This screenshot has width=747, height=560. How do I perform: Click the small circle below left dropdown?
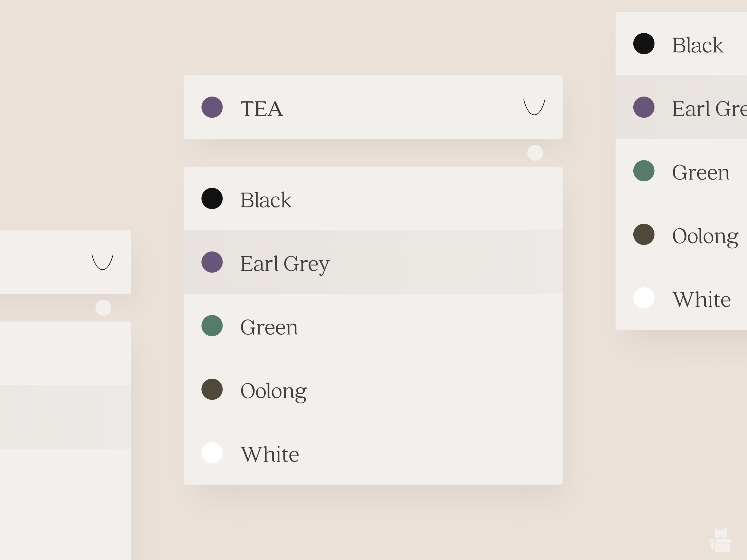click(103, 307)
